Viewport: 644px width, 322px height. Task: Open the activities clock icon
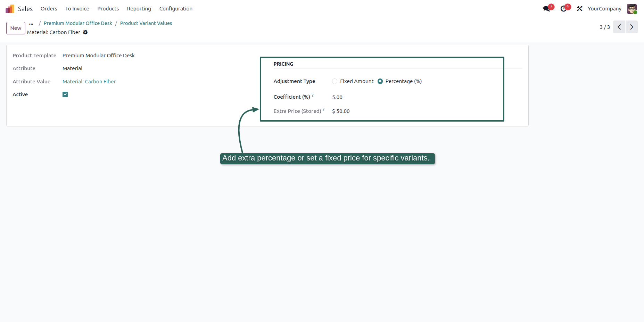pyautogui.click(x=563, y=9)
